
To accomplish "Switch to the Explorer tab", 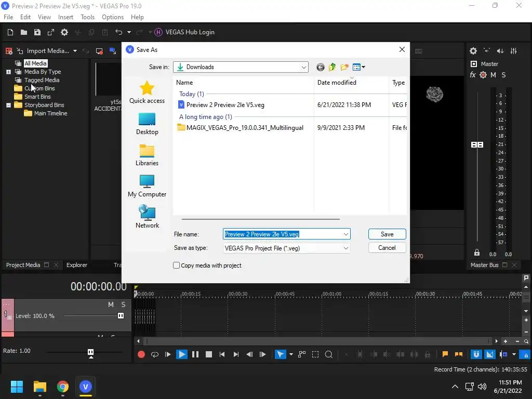I will (x=77, y=265).
